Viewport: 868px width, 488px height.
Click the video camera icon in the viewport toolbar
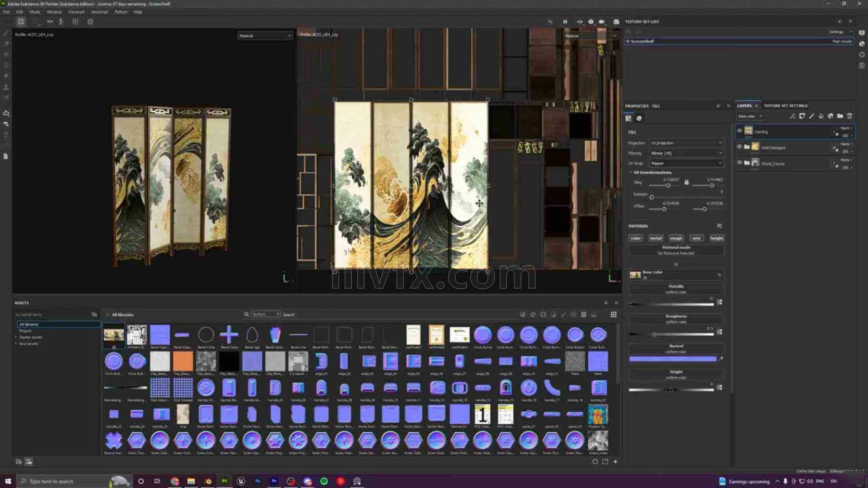602,21
